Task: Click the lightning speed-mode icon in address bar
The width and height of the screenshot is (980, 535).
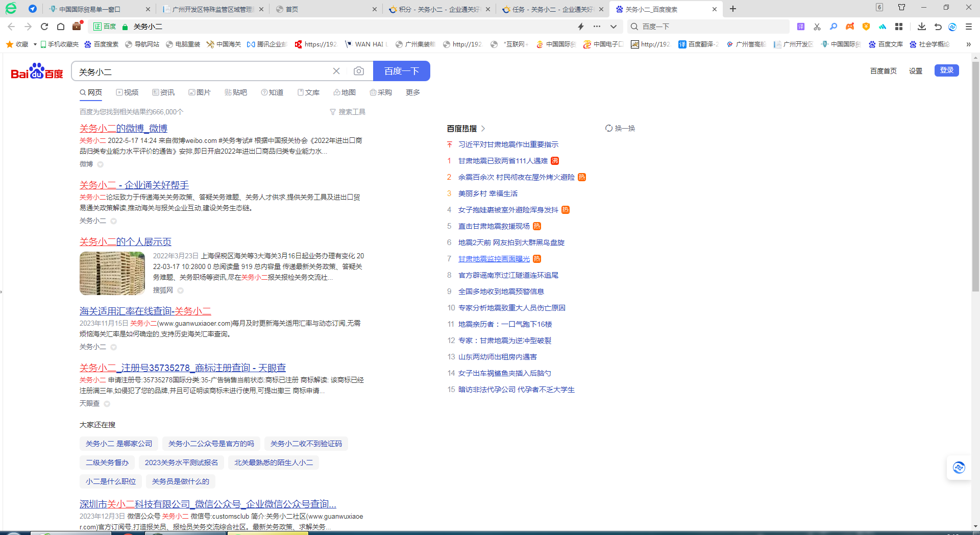Action: tap(581, 27)
